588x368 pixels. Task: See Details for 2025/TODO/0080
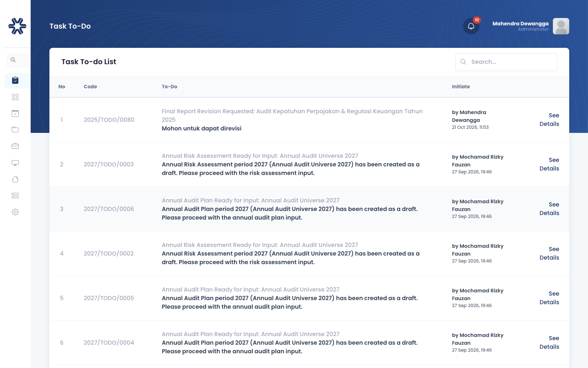pyautogui.click(x=549, y=120)
